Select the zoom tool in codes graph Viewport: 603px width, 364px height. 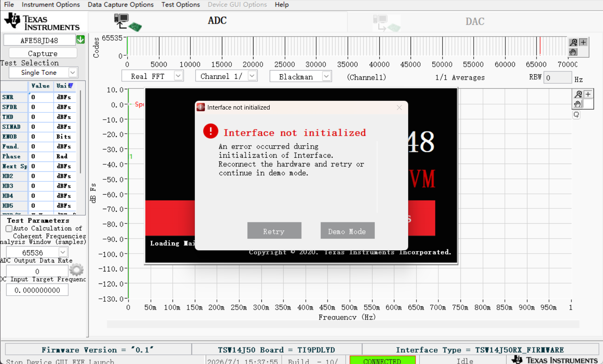pos(573,42)
